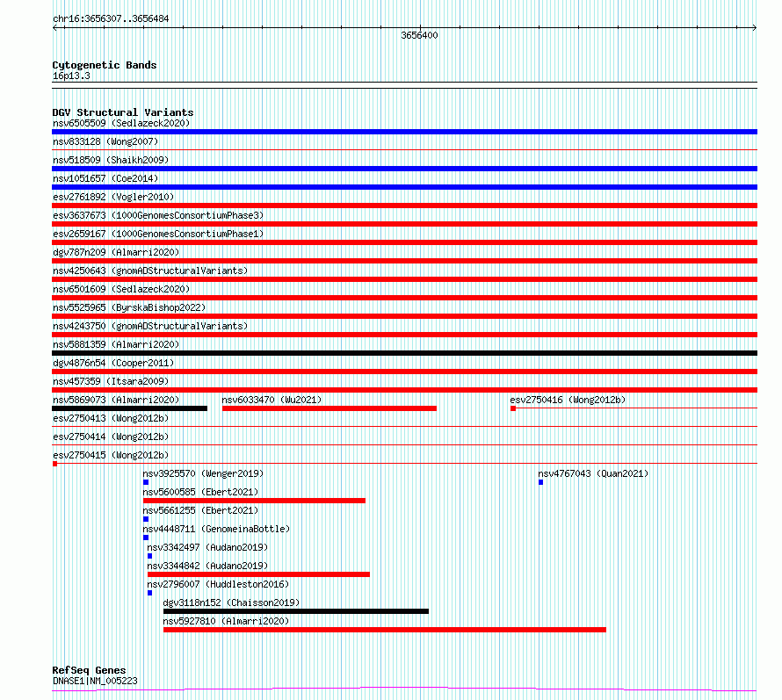The image size is (782, 700).
Task: Select esv3637673 (1000GenomesConsortiumPhase3) label
Action: 158,215
